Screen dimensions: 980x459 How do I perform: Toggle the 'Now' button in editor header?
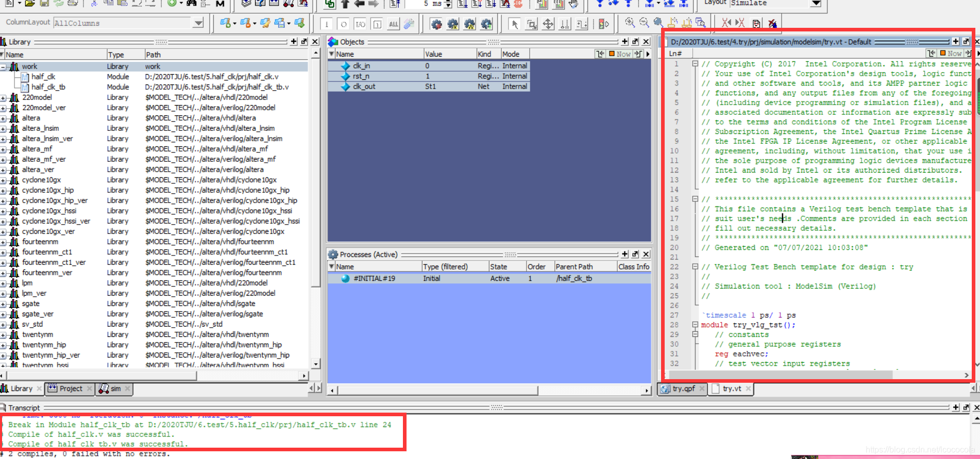click(x=951, y=53)
